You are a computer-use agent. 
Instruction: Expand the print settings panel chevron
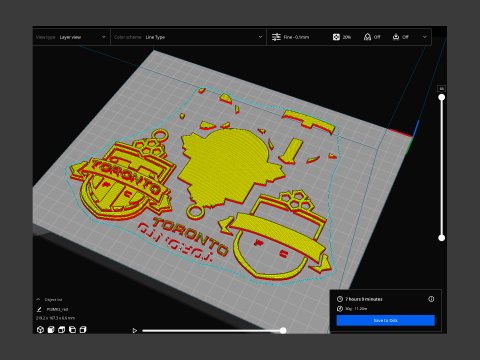425,37
